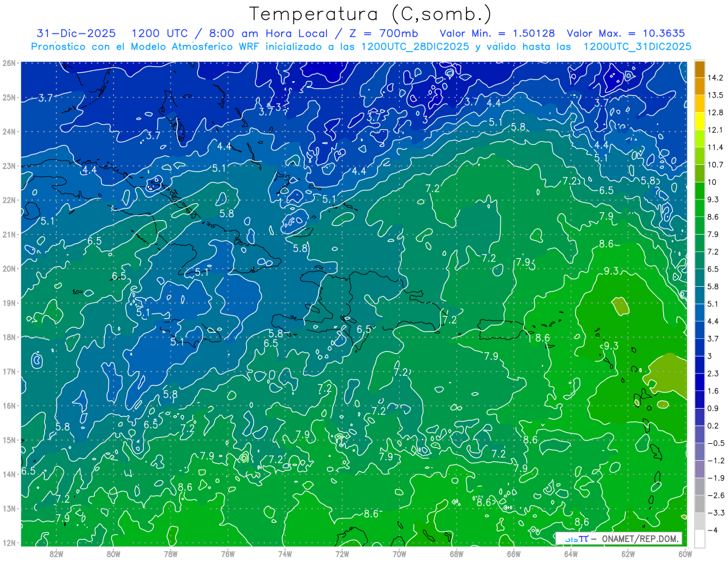
Task: Click the latitude axis label "24N"
Action: pyautogui.click(x=9, y=132)
